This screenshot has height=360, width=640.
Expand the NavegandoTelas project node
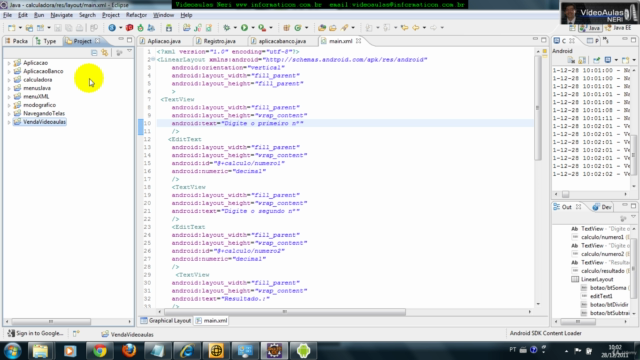tap(9, 113)
